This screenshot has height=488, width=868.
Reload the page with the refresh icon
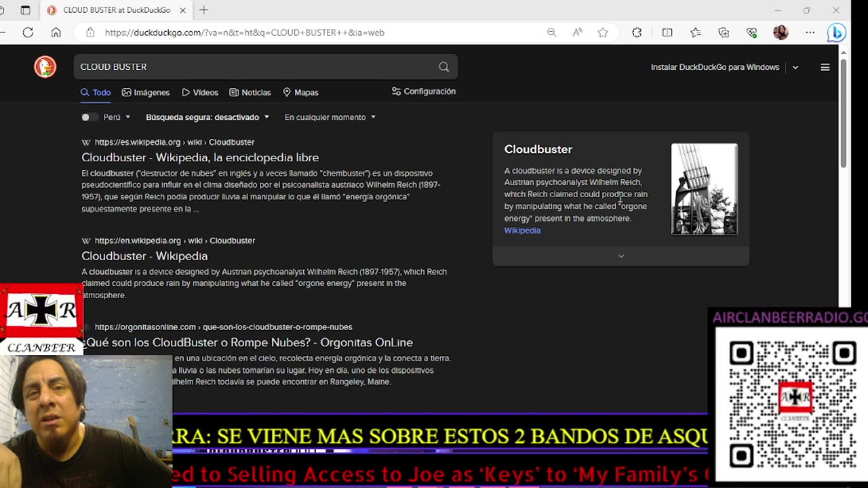[28, 33]
